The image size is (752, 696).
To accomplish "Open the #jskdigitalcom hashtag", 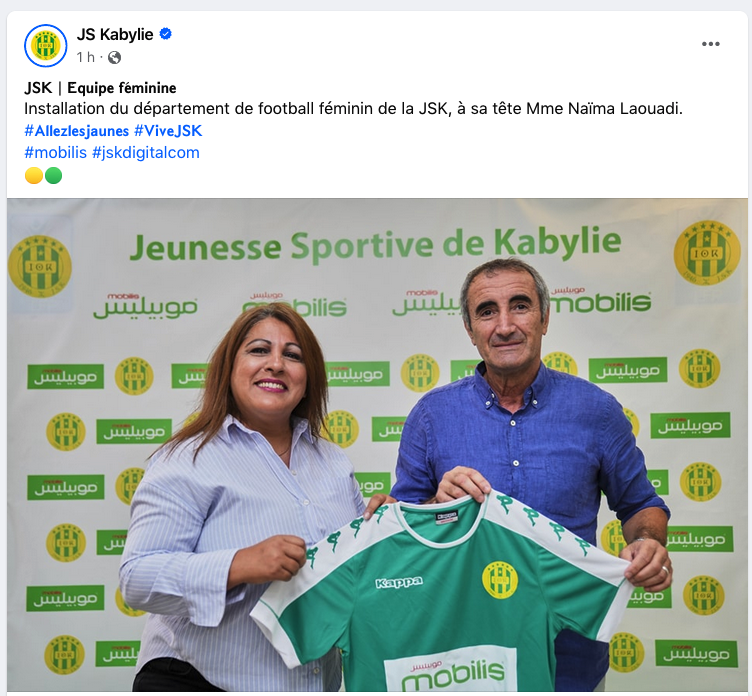I will click(x=146, y=153).
